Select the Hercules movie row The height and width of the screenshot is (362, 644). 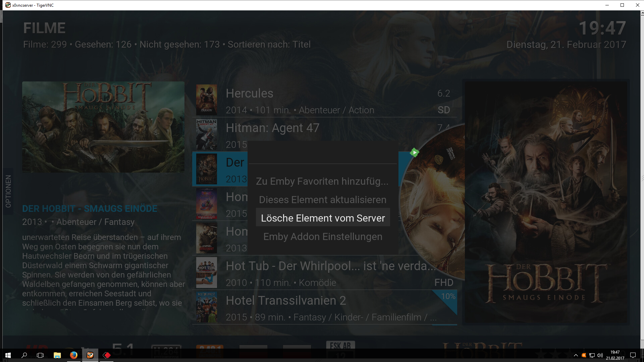(324, 100)
